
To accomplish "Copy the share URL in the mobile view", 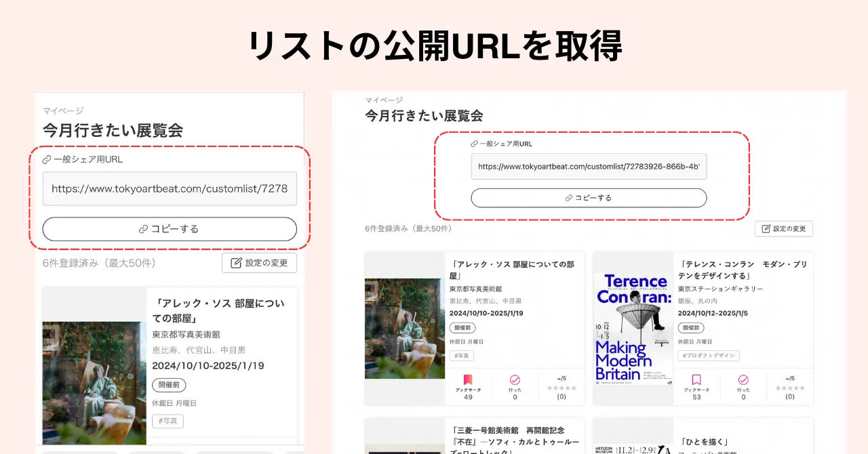I will click(170, 229).
